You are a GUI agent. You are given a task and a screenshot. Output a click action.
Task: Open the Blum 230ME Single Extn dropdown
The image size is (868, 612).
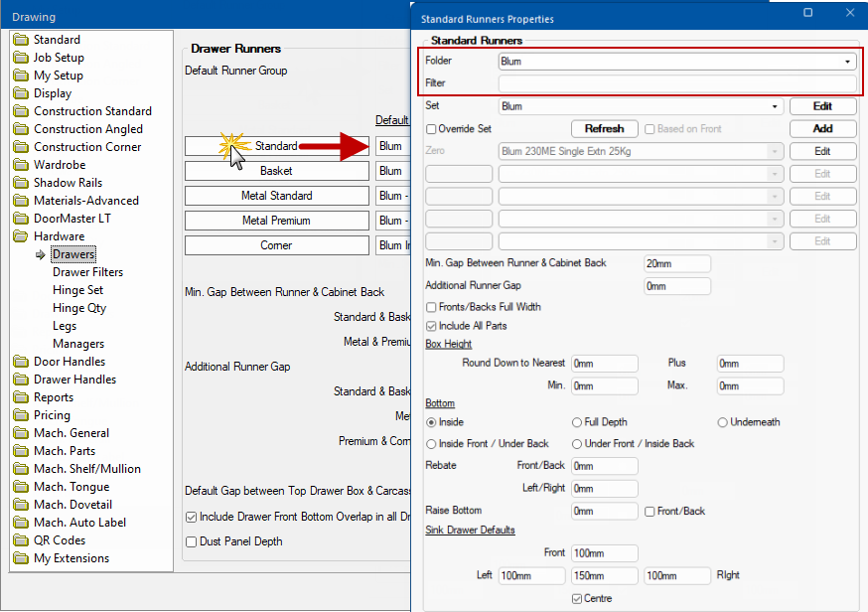641,151
